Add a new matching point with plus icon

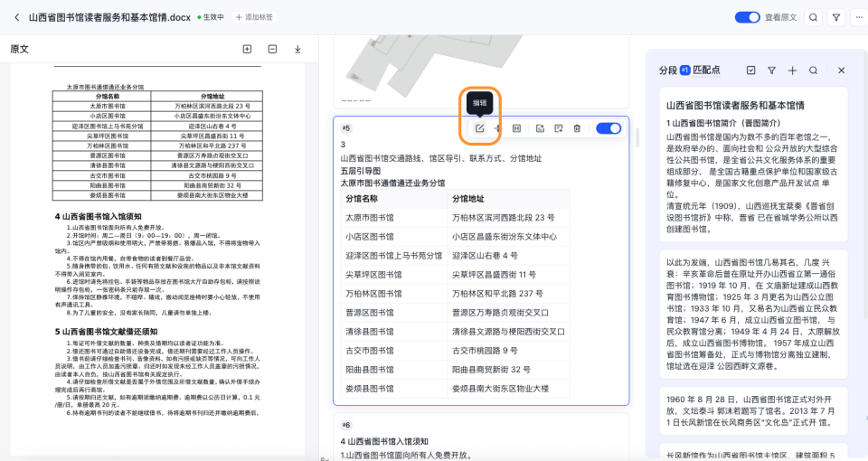(x=792, y=71)
